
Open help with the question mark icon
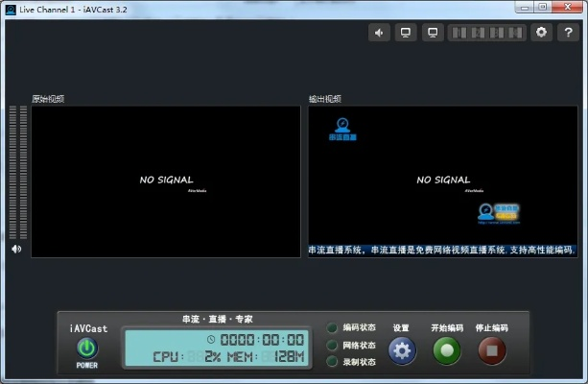[568, 33]
